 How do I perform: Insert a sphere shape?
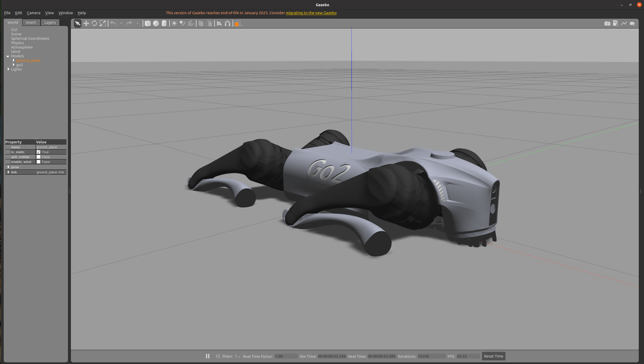point(156,24)
